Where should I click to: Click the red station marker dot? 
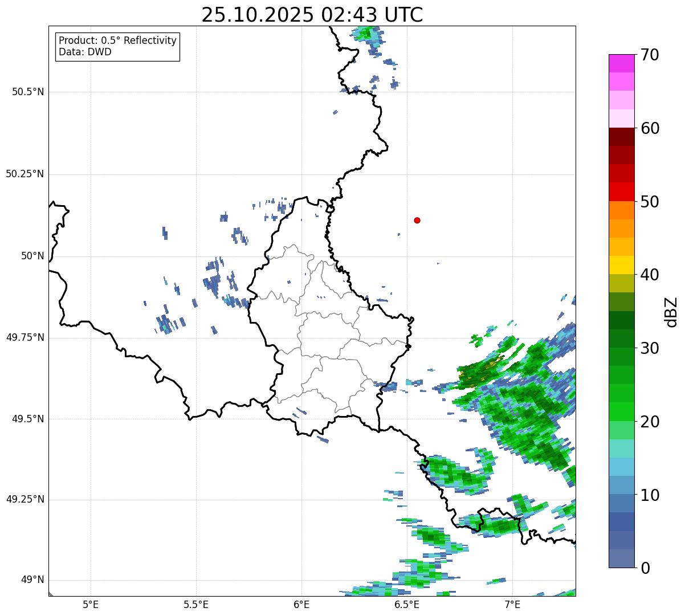coord(417,220)
